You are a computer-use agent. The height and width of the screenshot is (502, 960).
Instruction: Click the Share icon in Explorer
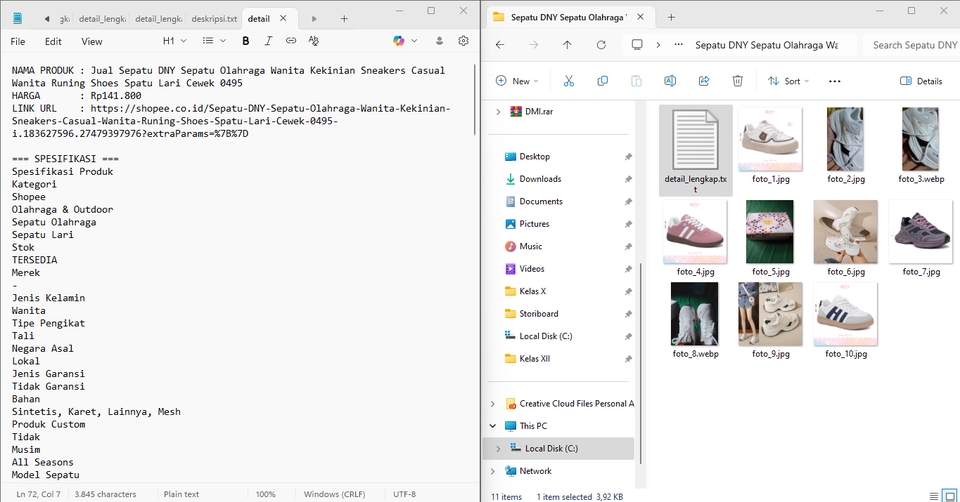click(x=703, y=81)
